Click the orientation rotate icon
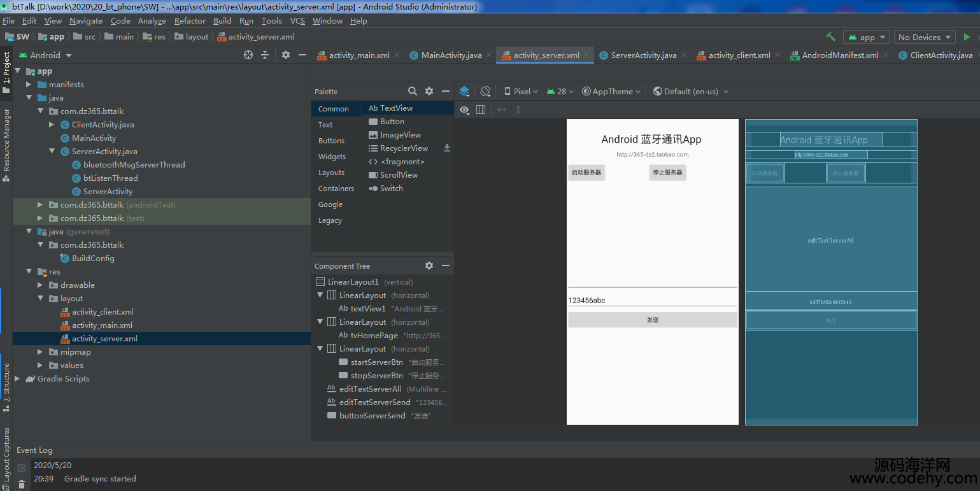Viewport: 980px width, 491px height. click(485, 91)
